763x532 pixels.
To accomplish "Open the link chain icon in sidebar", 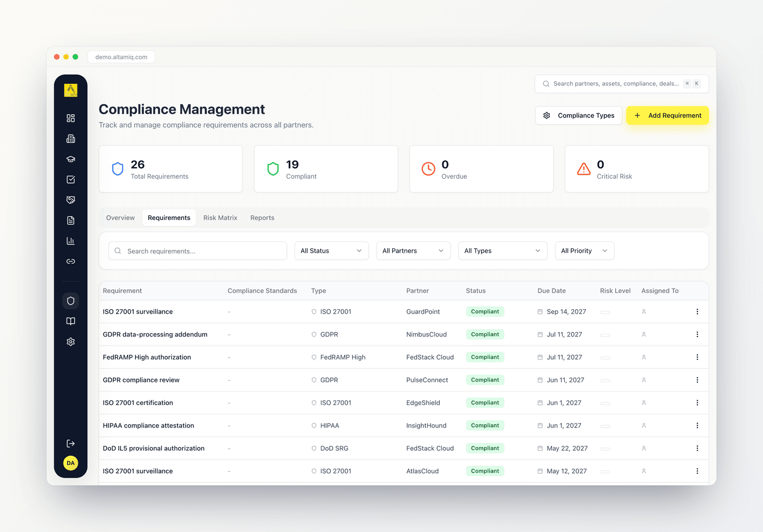I will pyautogui.click(x=70, y=261).
